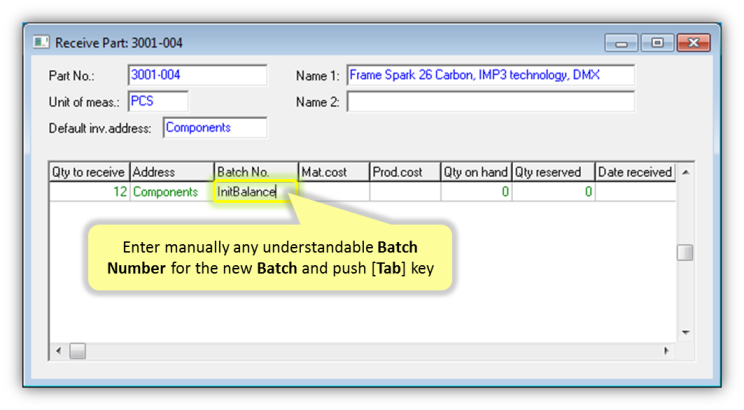Click the horizontal scrollbar right arrow
Image resolution: width=744 pixels, height=410 pixels.
click(x=667, y=351)
